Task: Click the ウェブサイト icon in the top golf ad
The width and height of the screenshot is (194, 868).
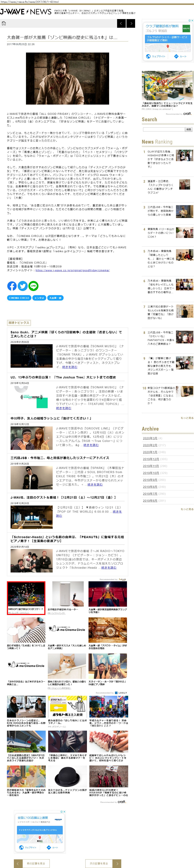Action: 148,56
